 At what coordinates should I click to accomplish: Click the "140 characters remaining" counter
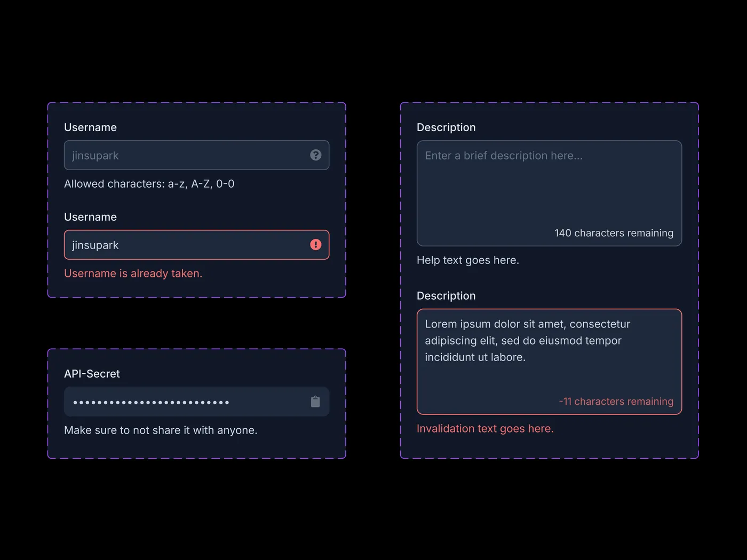coord(614,233)
